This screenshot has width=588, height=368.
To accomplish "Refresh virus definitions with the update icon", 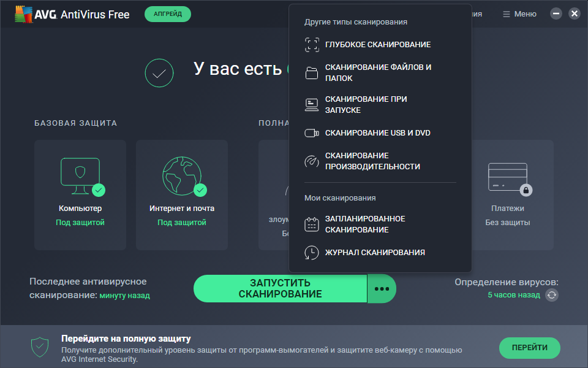I will coord(552,295).
